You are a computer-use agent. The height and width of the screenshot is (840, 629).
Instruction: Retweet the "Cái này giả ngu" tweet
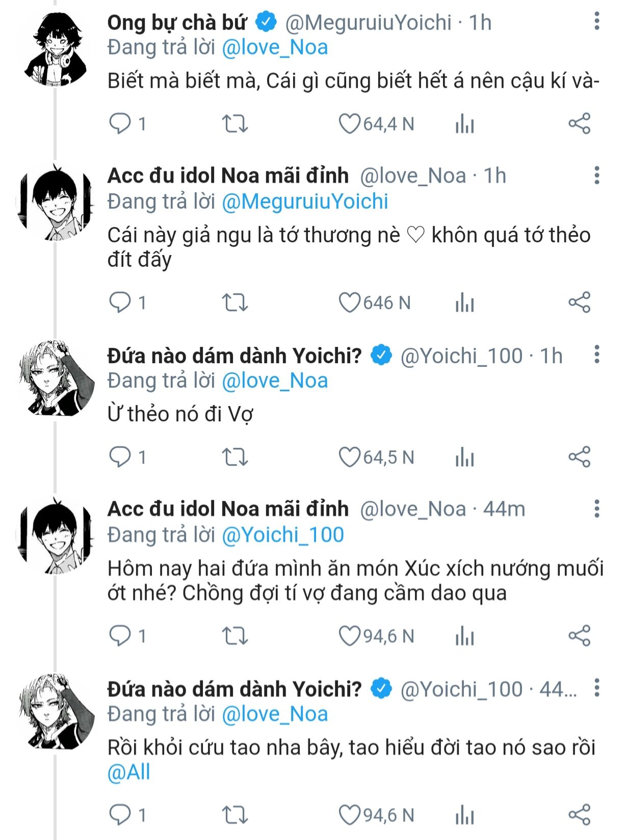[x=235, y=303]
